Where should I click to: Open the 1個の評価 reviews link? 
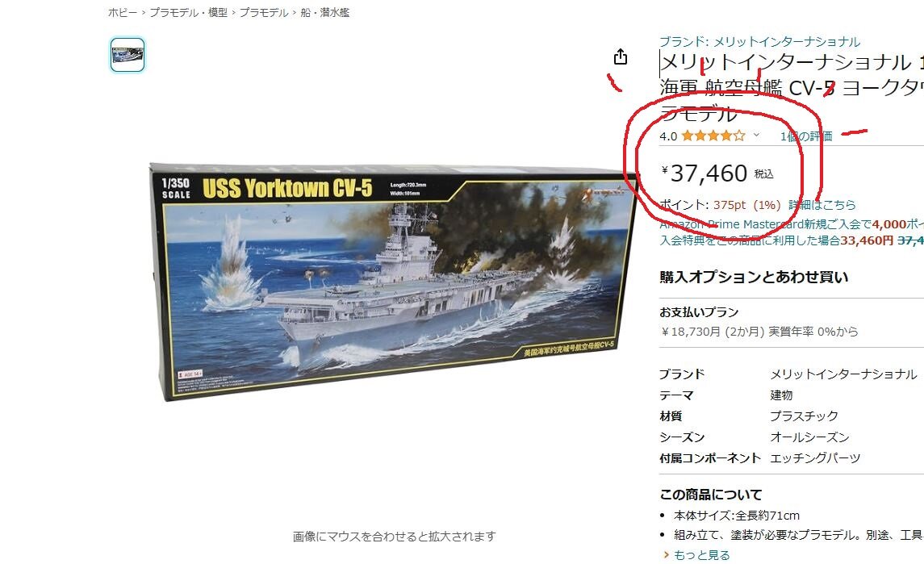coord(806,136)
